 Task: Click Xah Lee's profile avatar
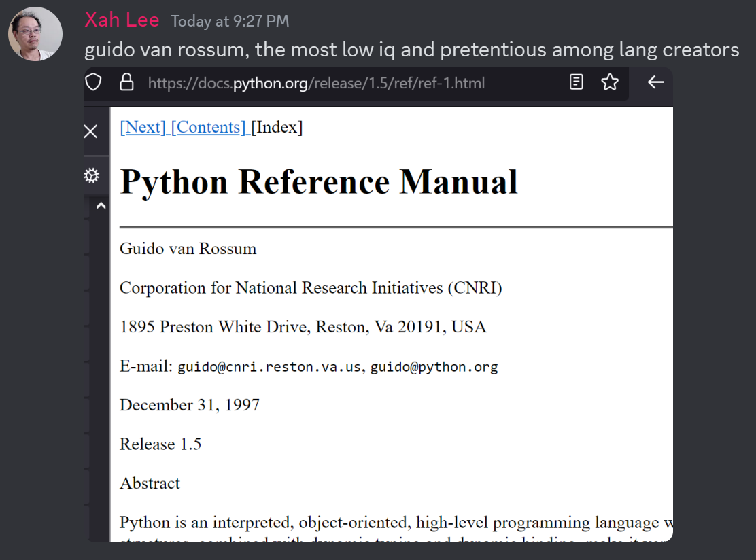click(35, 34)
